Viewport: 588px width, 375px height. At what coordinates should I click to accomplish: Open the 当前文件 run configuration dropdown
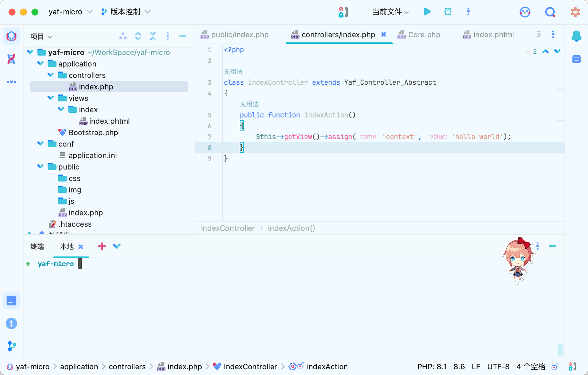pos(390,12)
